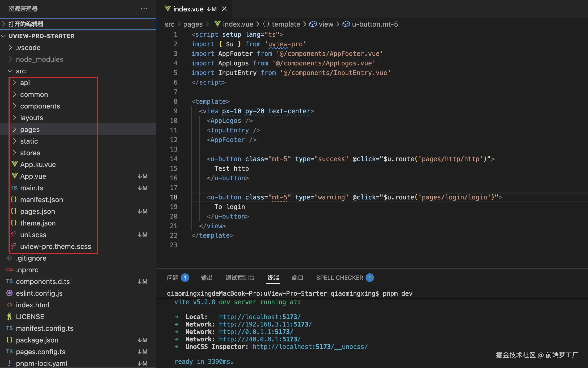This screenshot has height=368, width=588.
Task: Click the template segment in the breadcrumb
Action: [285, 24]
